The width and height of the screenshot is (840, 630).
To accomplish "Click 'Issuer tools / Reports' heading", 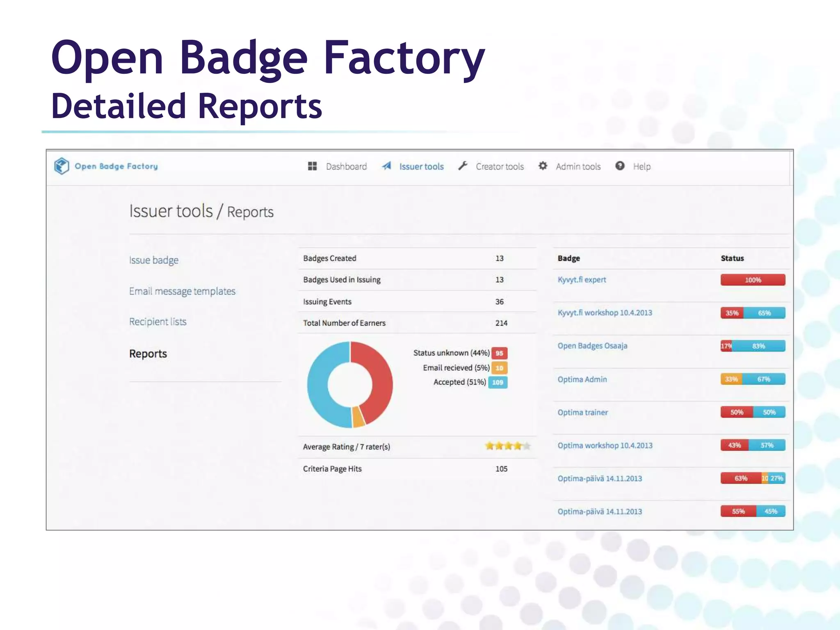I will tap(201, 212).
